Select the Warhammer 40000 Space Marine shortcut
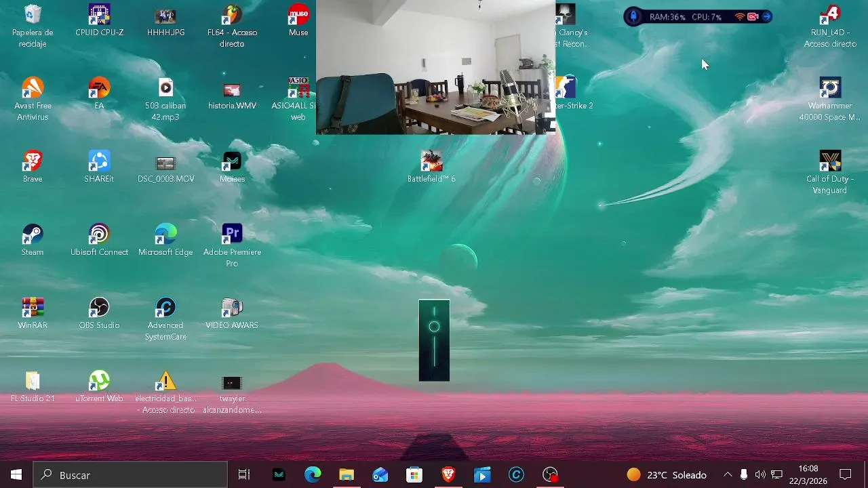This screenshot has height=488, width=868. tap(830, 98)
